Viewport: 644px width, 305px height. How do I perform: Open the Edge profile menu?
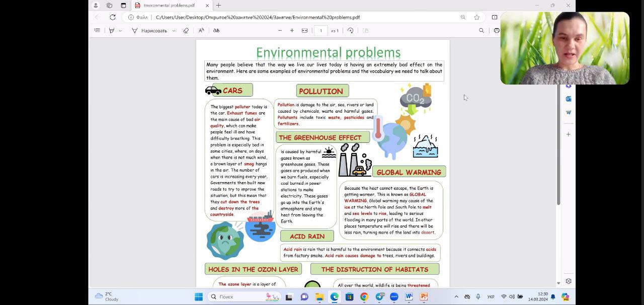[96, 6]
